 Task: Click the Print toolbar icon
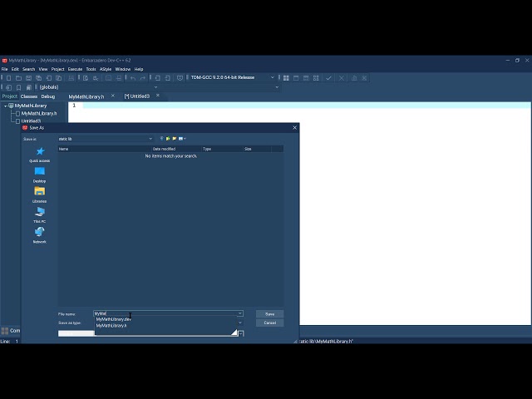pos(71,78)
